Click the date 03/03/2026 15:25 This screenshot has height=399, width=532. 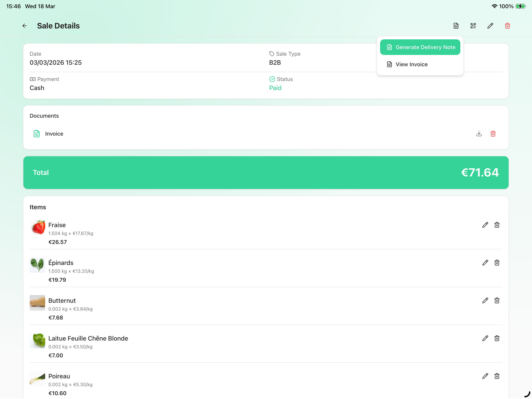point(55,63)
